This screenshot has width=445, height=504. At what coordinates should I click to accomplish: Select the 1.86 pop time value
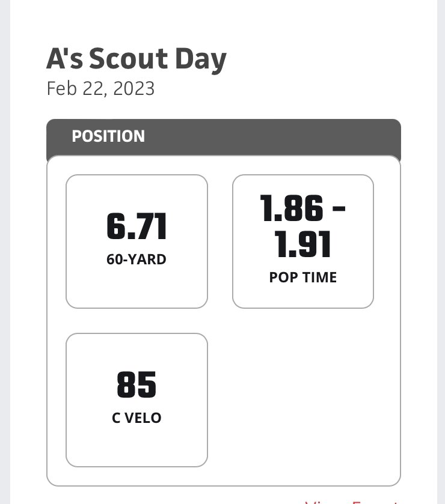point(292,208)
